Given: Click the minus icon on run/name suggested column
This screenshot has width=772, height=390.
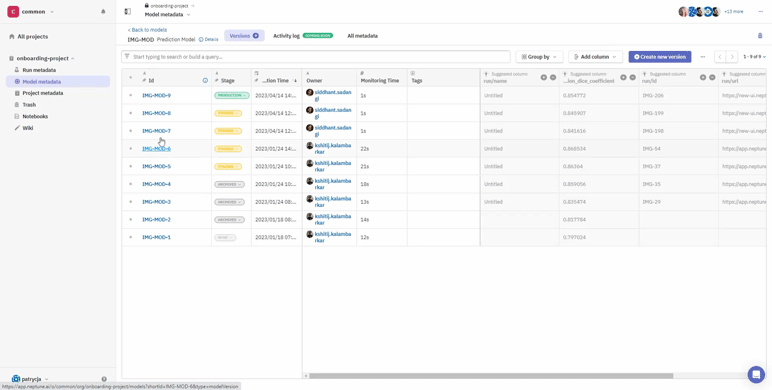Looking at the screenshot, I should point(553,77).
